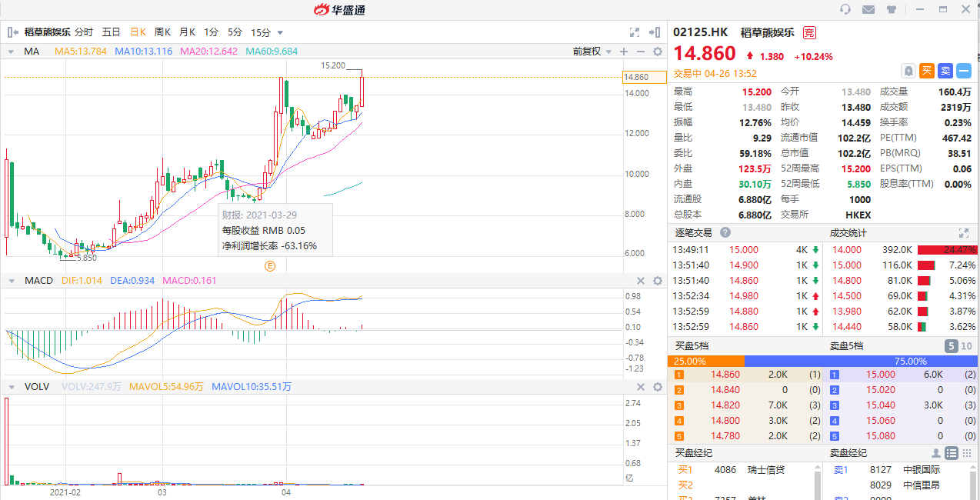980x500 pixels.
Task: Select bid level 1 price 14.860
Action: point(725,375)
